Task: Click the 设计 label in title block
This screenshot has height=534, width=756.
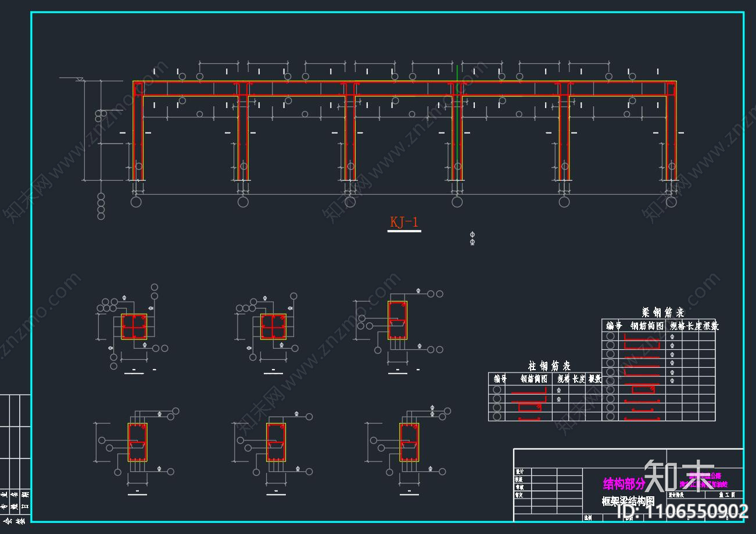Action: (519, 472)
